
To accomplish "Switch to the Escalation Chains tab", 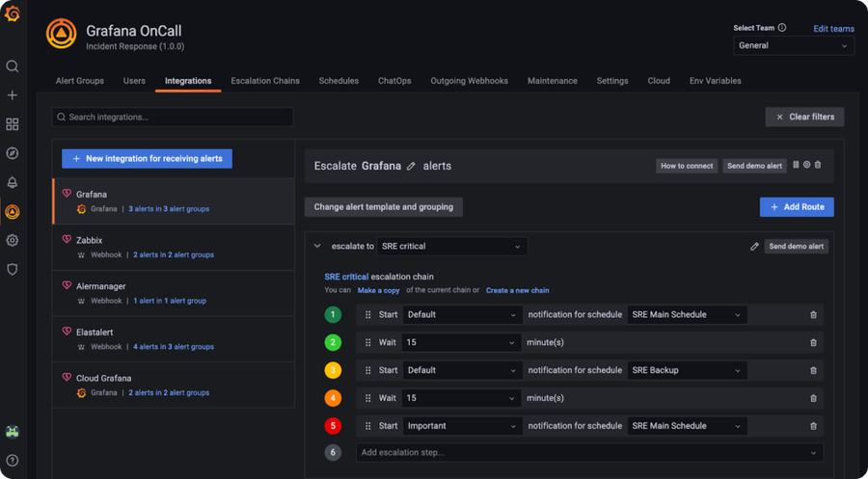I will (265, 81).
